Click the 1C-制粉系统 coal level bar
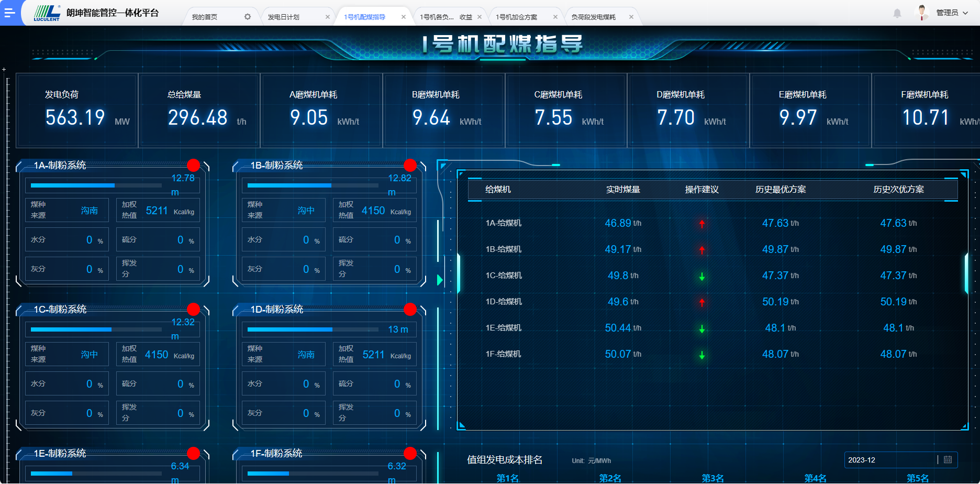This screenshot has width=980, height=484. (96, 329)
